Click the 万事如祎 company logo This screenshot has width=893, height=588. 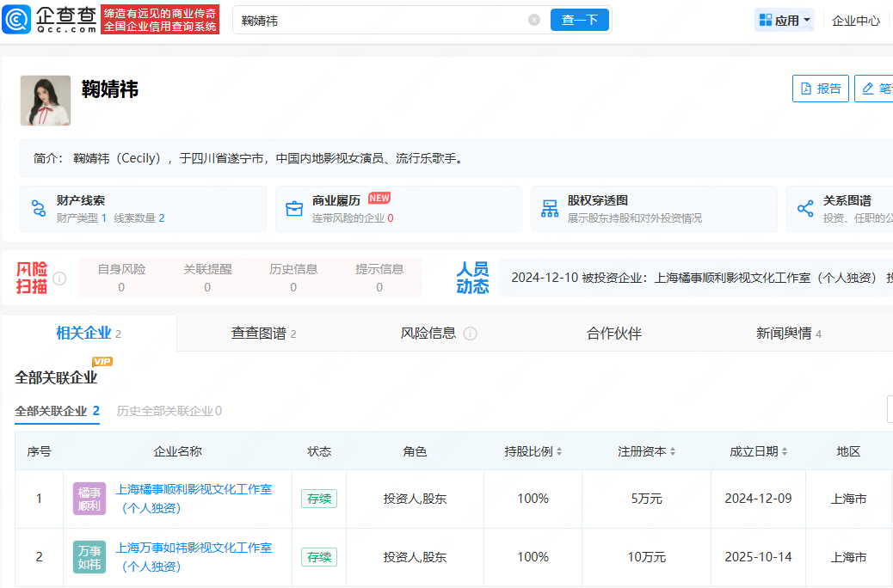(89, 557)
